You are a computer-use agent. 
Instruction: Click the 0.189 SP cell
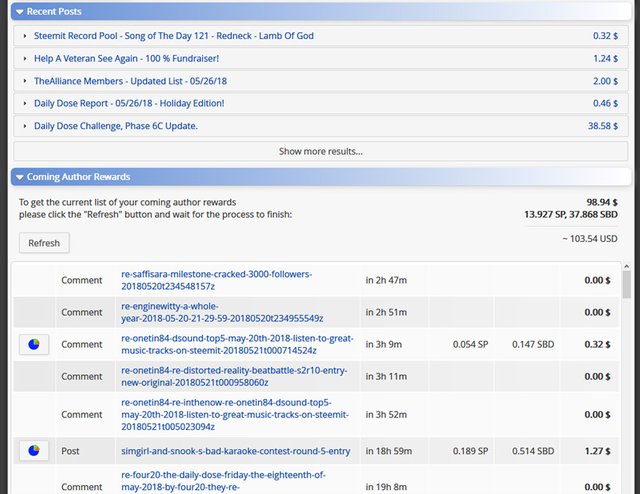tap(470, 451)
